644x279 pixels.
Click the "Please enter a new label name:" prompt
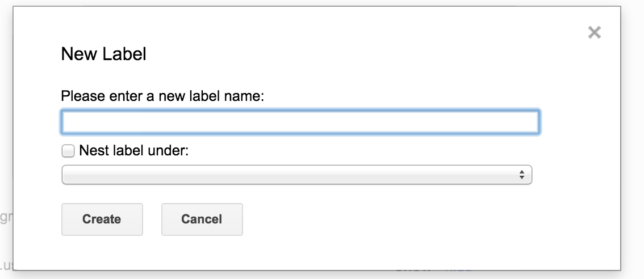point(162,96)
